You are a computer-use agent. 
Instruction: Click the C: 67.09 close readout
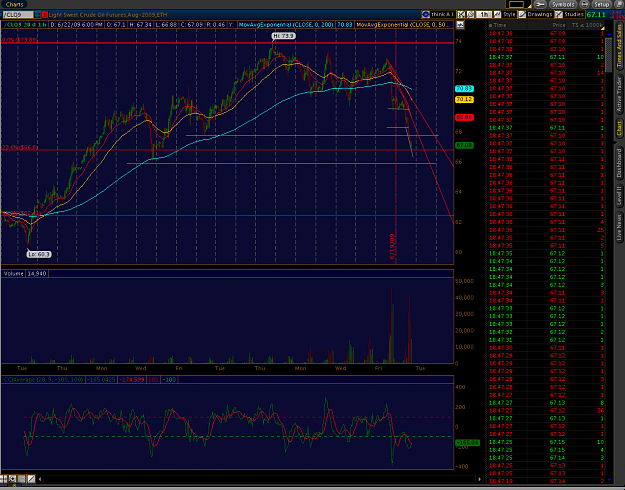pyautogui.click(x=191, y=25)
